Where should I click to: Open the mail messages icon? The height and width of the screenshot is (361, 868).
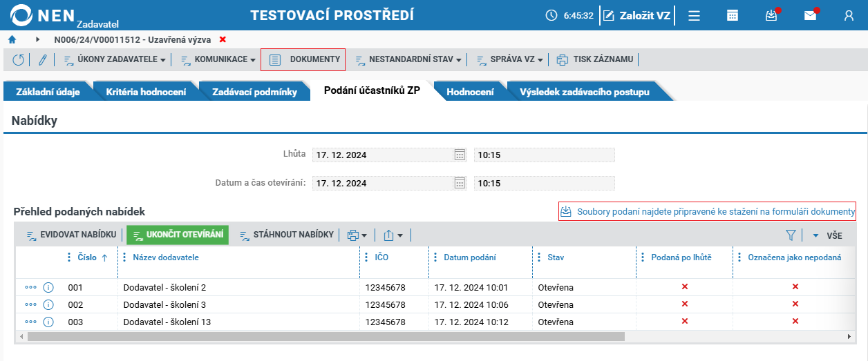[x=810, y=15]
